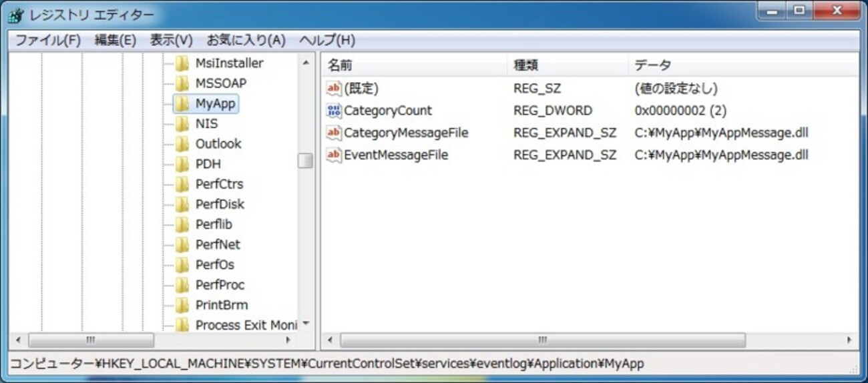868x383 pixels.
Task: Select the PerfOs key in tree
Action: click(x=215, y=265)
